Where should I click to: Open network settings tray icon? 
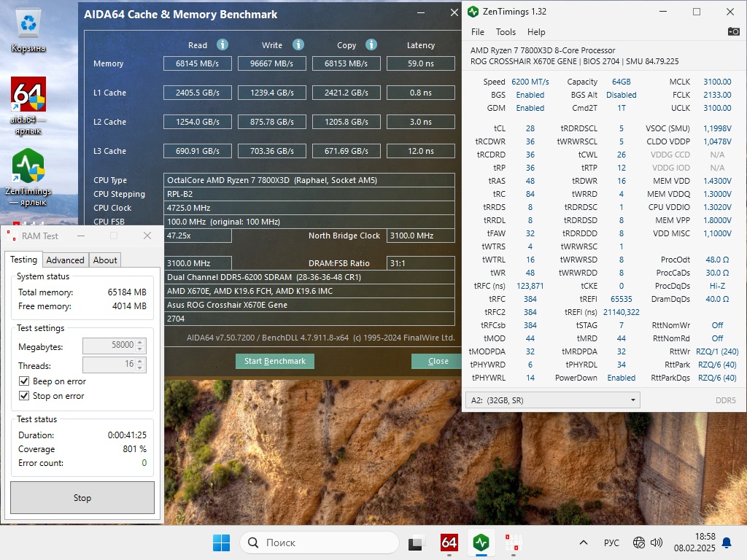click(639, 542)
